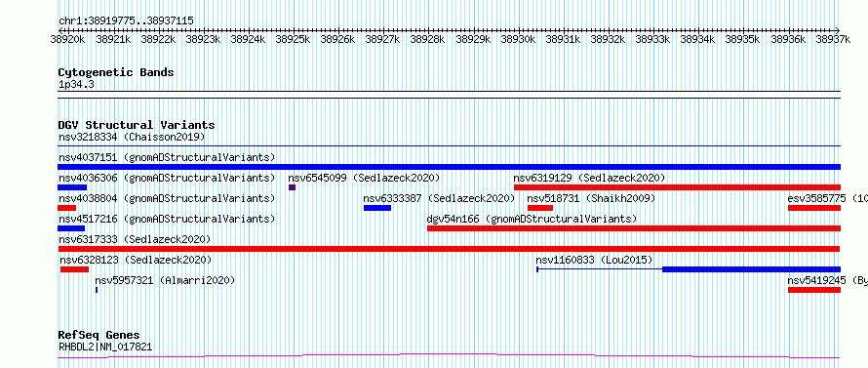This screenshot has width=868, height=368.
Task: Click the Cytogenetic Bands track title
Action: tap(116, 72)
